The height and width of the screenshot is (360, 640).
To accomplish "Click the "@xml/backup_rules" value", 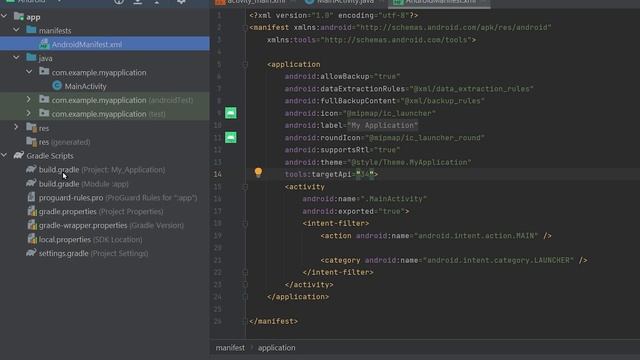I will pos(442,101).
